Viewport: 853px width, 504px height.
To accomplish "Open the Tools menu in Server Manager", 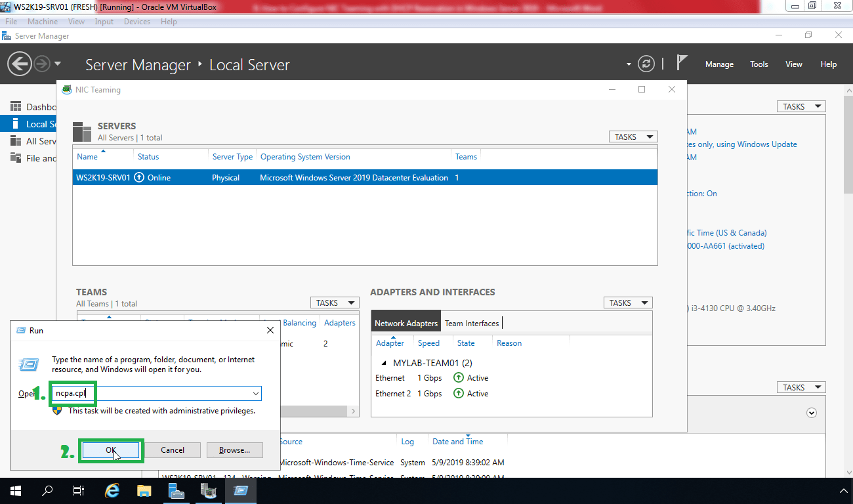I will (759, 64).
